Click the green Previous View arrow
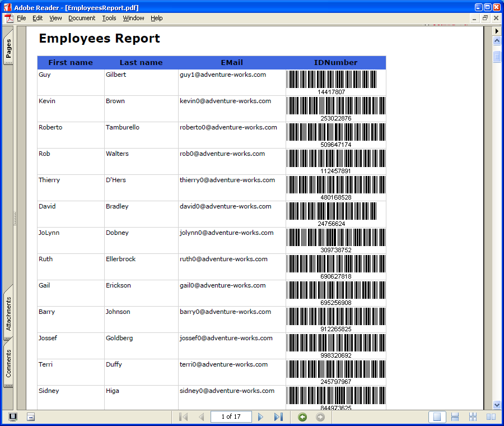The height and width of the screenshot is (426, 504). [x=302, y=417]
